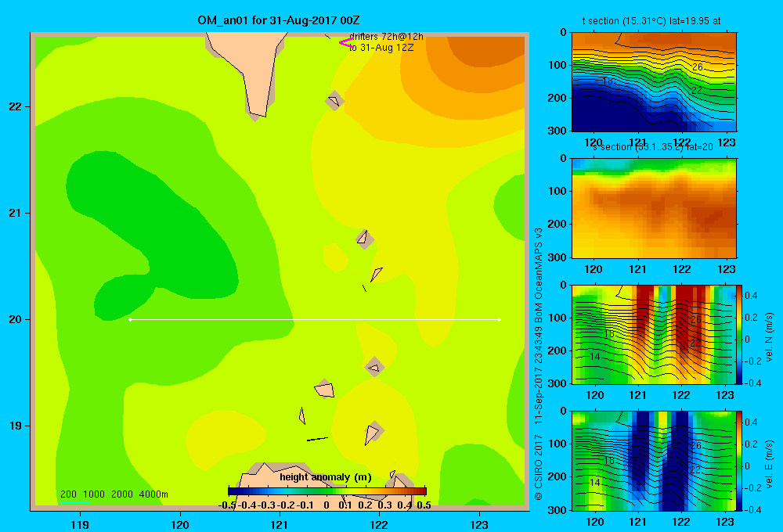
Task: Click the -0.5 tick on height anomaly scale
Action: pyautogui.click(x=227, y=505)
